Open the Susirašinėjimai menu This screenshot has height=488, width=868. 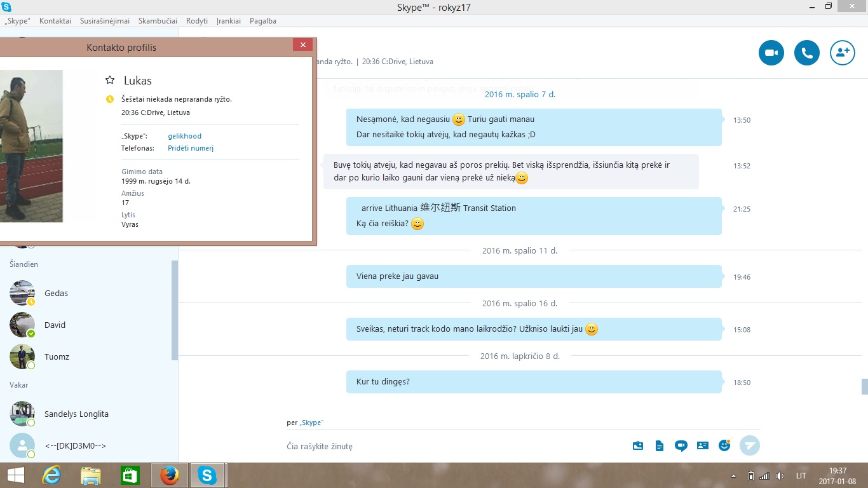pos(105,21)
